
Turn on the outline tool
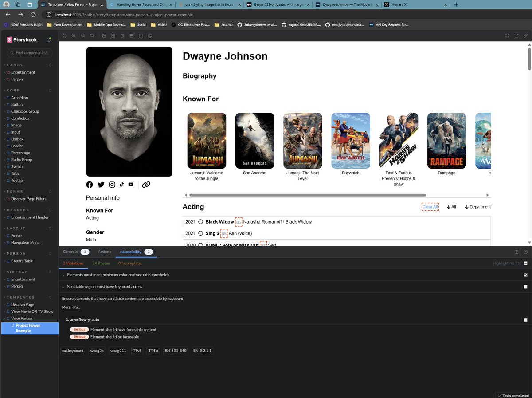tap(141, 35)
